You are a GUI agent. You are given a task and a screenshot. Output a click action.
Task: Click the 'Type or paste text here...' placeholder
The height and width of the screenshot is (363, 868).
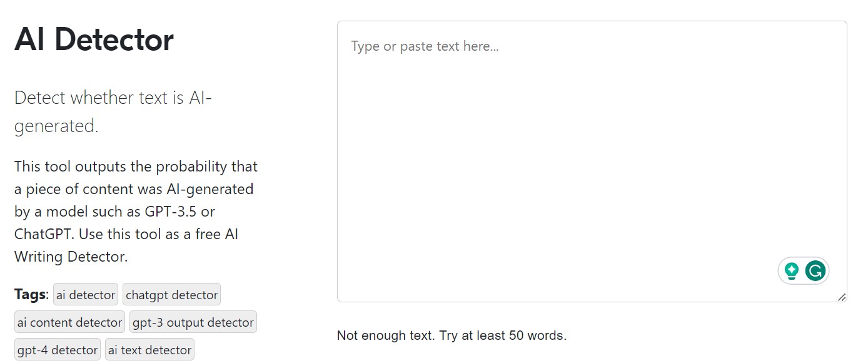tap(425, 46)
